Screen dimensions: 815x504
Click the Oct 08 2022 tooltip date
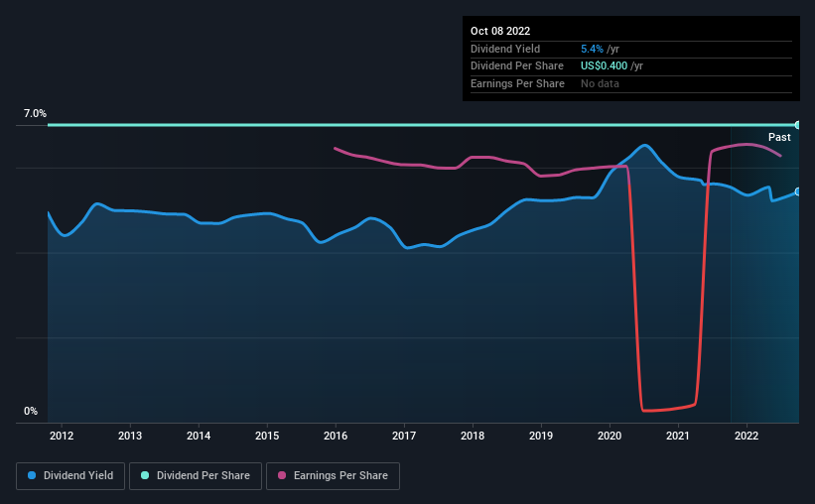pyautogui.click(x=500, y=31)
